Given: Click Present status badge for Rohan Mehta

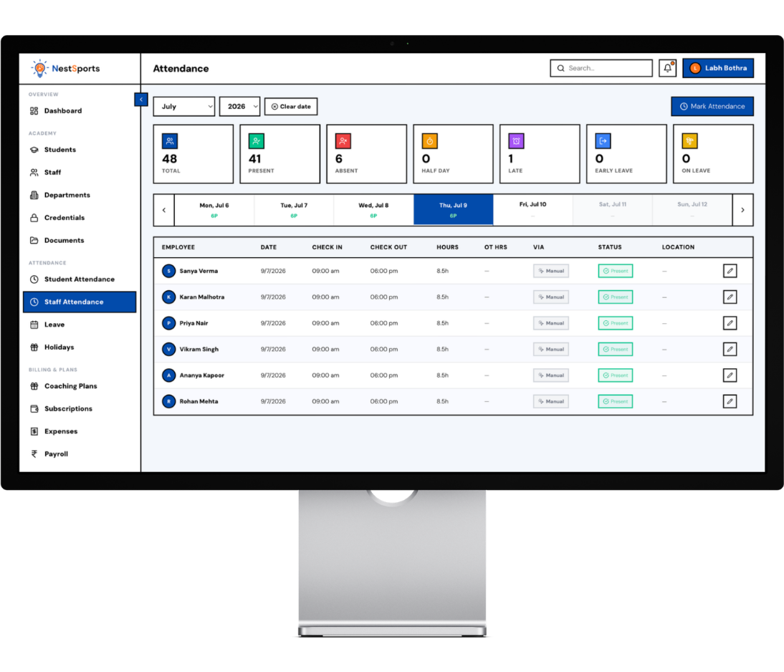Looking at the screenshot, I should tap(615, 401).
